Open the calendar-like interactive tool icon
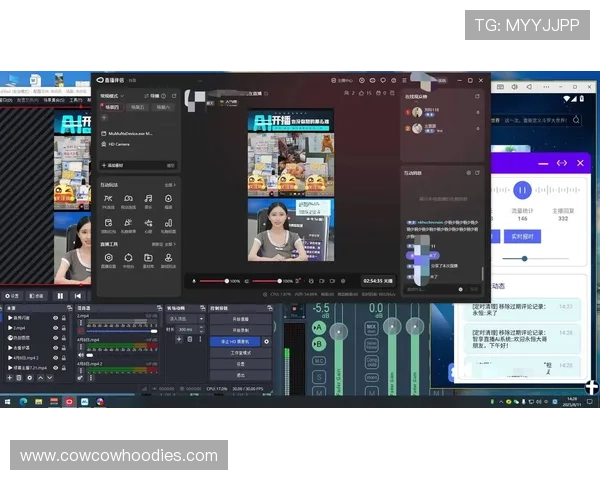Viewport: 600px width, 480px height. pos(108,223)
